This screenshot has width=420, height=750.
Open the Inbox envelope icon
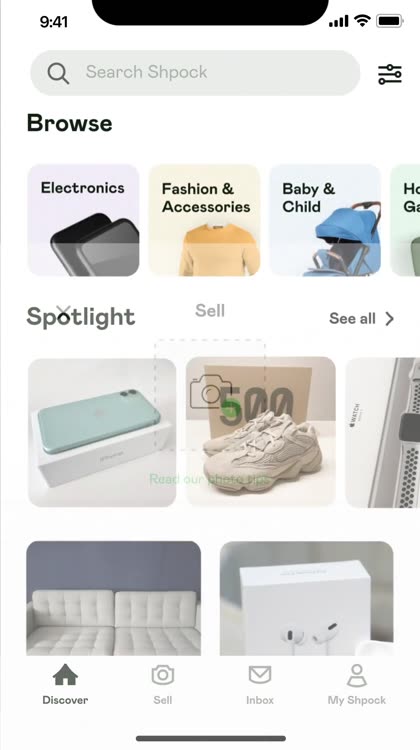(x=260, y=675)
